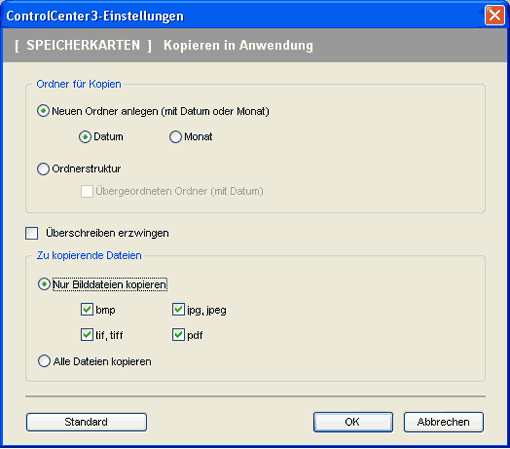
Task: Click the 'Zu kopierende Dateien' group label
Action: click(89, 255)
